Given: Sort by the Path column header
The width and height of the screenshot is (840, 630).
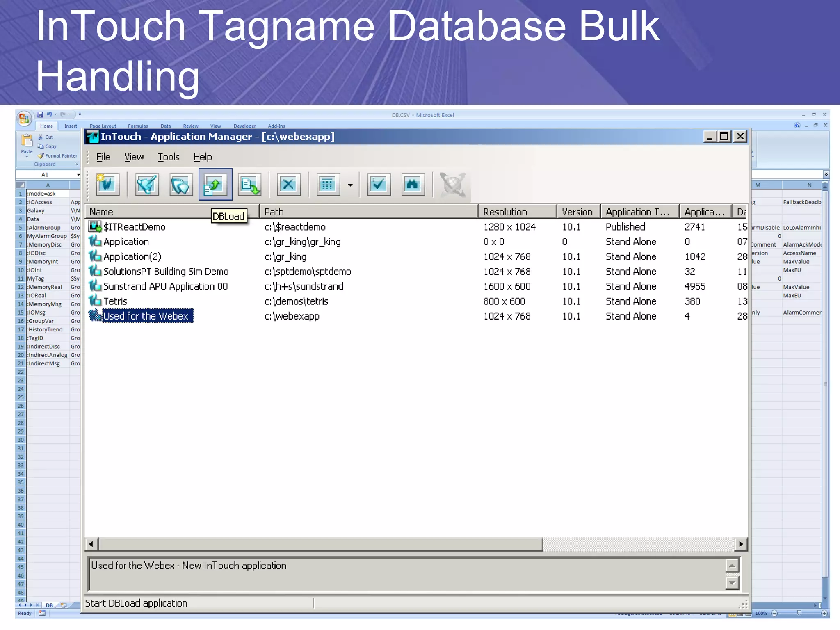Looking at the screenshot, I should pos(369,212).
